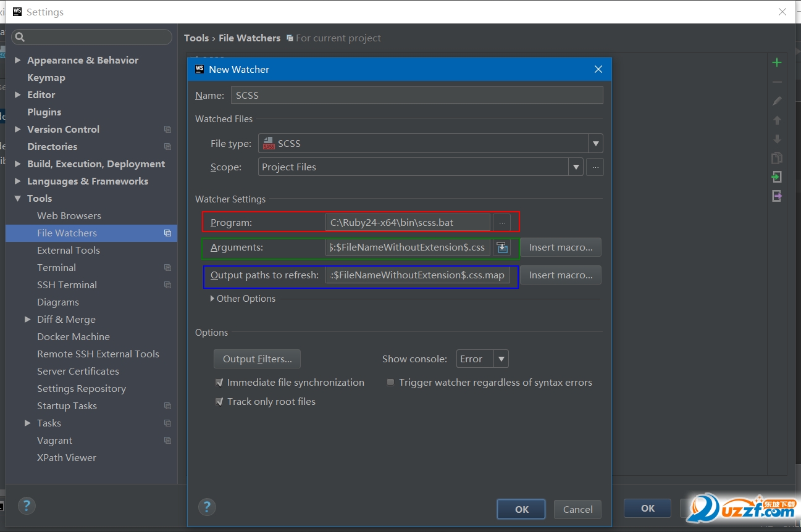Click the Output Filters button
Viewport: 801px width, 532px height.
pos(257,359)
